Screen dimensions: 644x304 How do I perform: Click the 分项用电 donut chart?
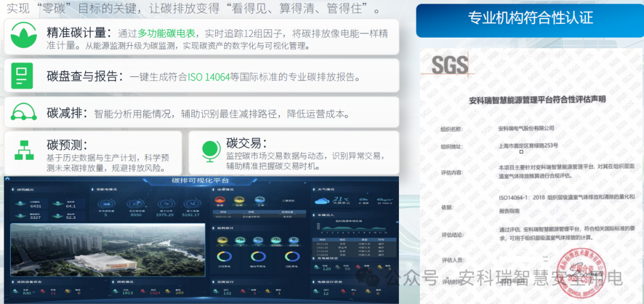pos(224,257)
